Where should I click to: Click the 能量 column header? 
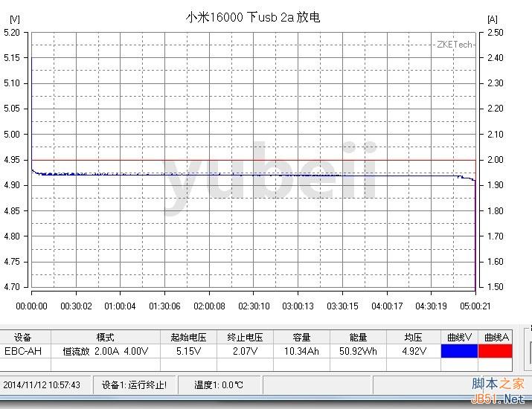359,338
